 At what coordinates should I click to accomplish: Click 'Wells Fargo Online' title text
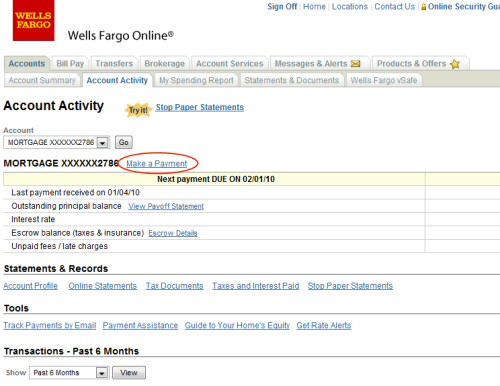121,36
